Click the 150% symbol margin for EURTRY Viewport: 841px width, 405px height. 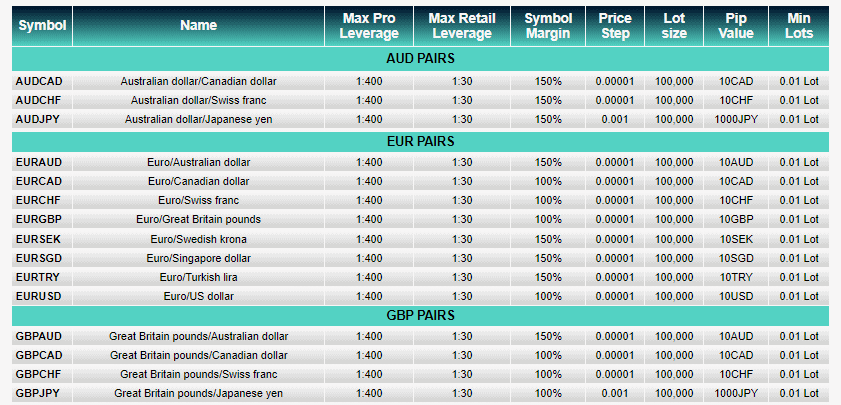click(548, 277)
